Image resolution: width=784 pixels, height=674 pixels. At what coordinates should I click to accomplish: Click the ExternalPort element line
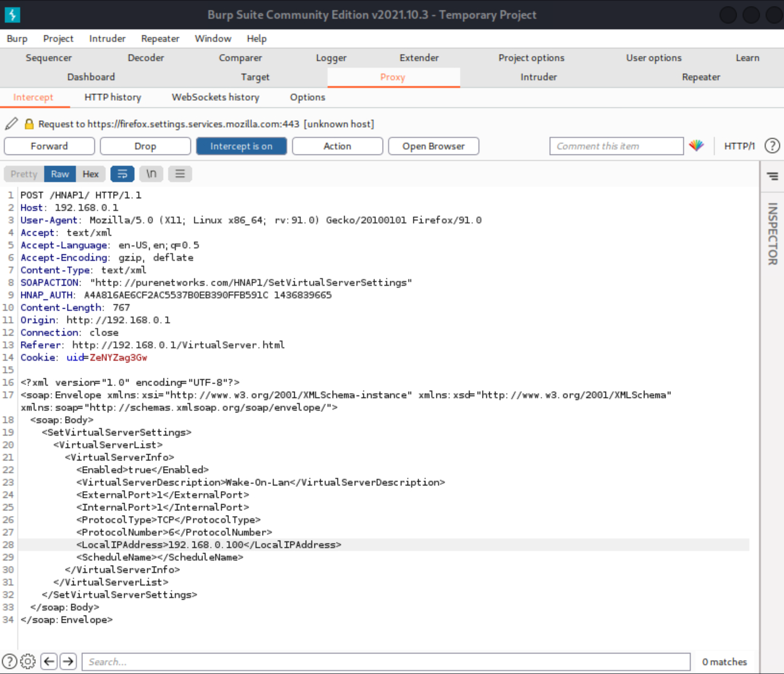tap(163, 495)
